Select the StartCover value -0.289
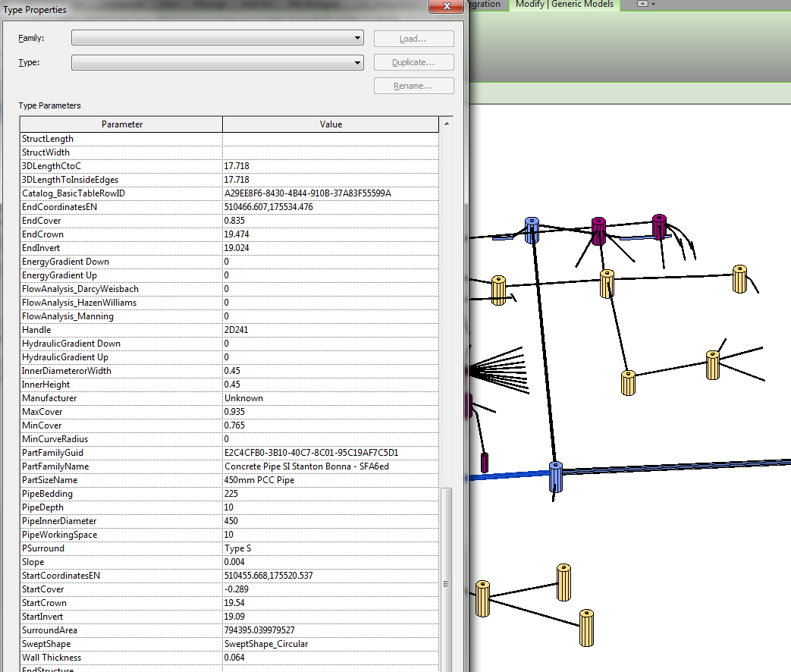Image resolution: width=791 pixels, height=672 pixels. pyautogui.click(x=237, y=589)
